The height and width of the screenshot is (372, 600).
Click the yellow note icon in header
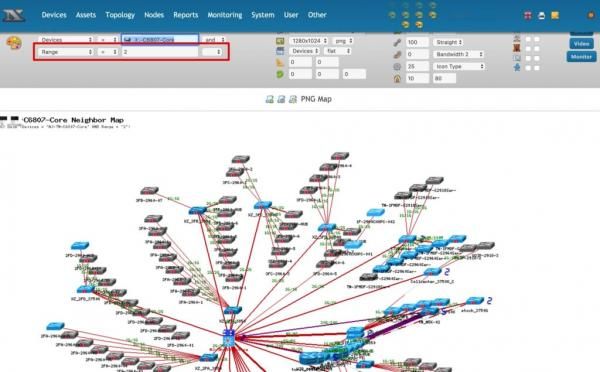click(555, 15)
